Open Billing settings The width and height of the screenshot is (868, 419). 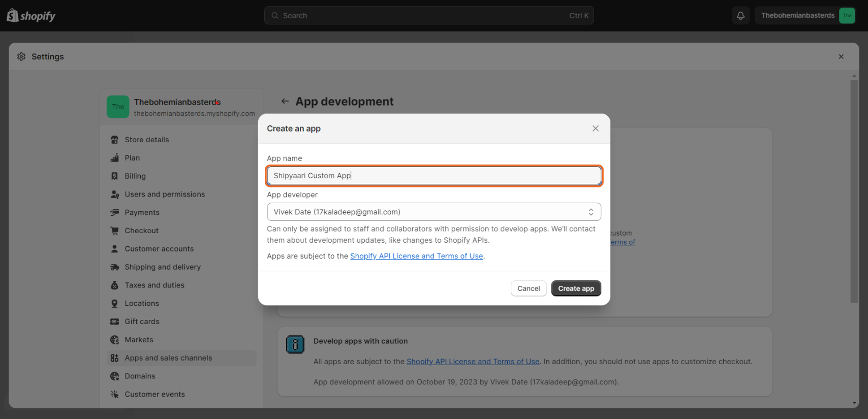click(135, 176)
